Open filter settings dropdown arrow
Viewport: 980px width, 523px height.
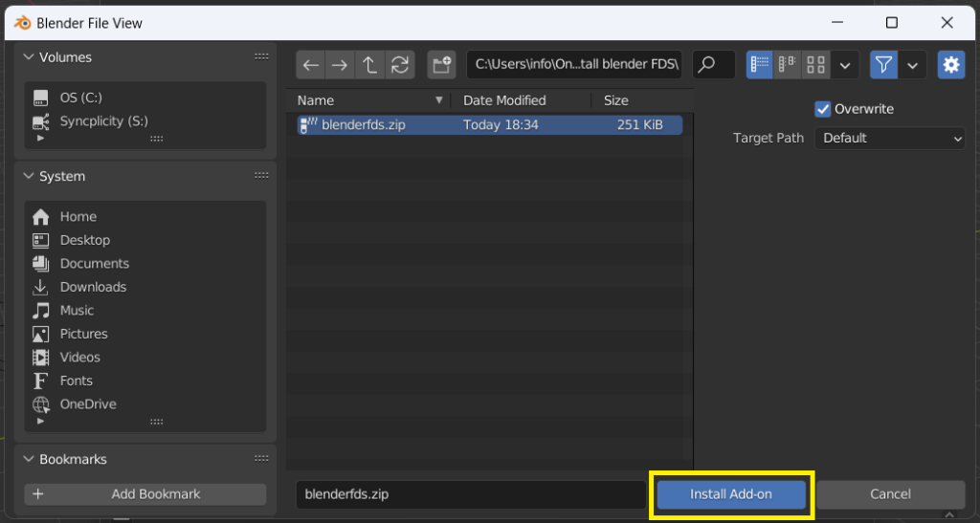(912, 65)
